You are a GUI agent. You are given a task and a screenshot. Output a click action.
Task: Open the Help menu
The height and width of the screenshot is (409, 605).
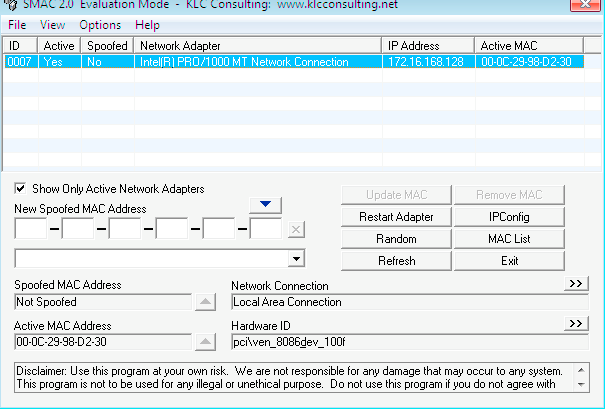147,25
